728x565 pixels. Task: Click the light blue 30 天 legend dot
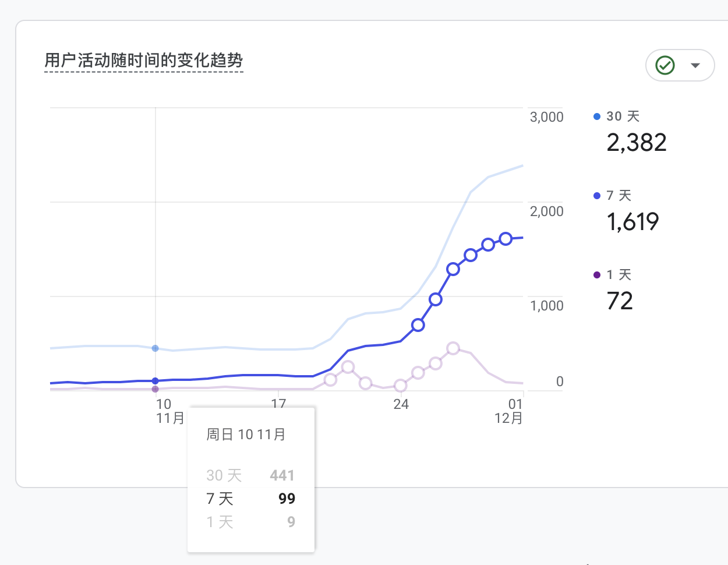[596, 116]
